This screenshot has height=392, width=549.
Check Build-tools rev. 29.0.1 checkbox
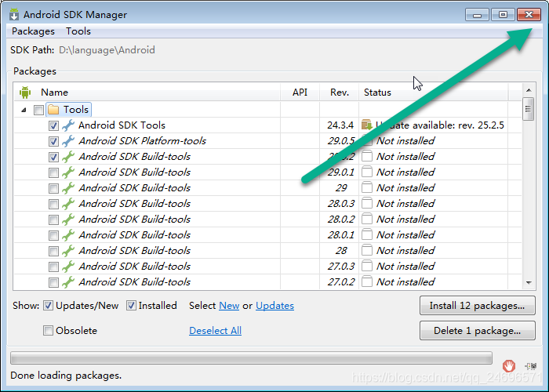(53, 172)
